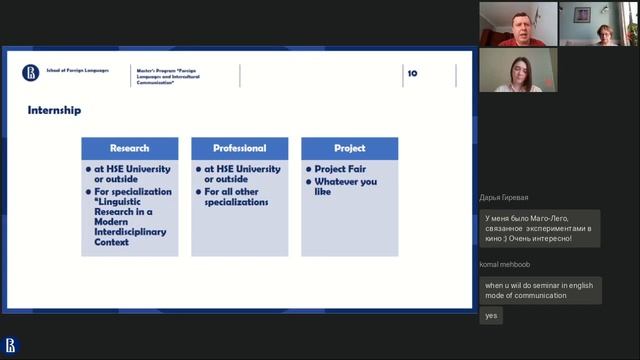Click the HSE logo in the slide header

(31, 73)
